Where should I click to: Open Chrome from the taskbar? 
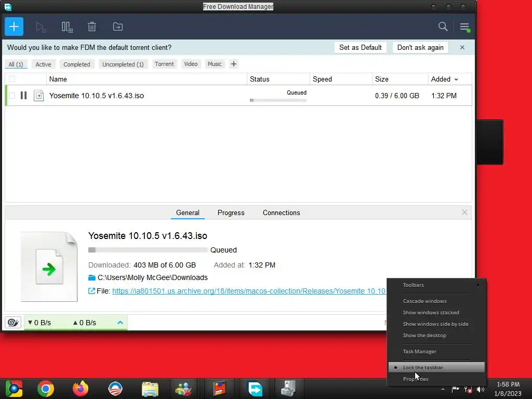[x=46, y=389]
